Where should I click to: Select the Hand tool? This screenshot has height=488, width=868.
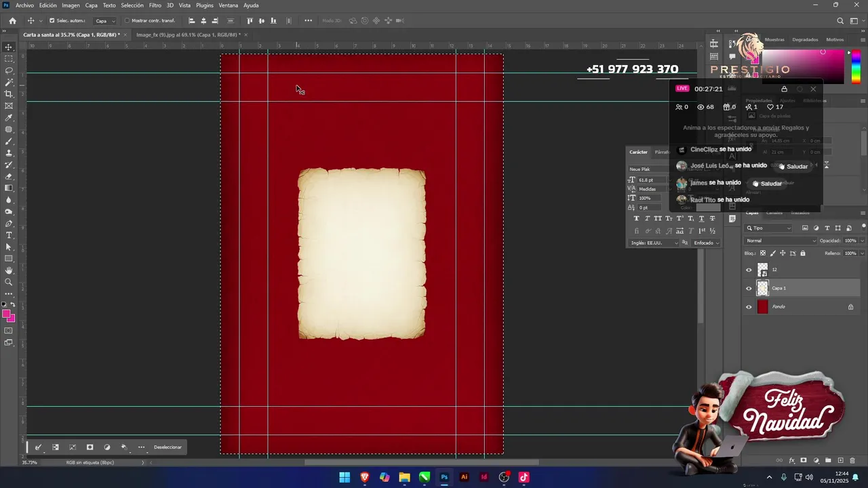[9, 270]
